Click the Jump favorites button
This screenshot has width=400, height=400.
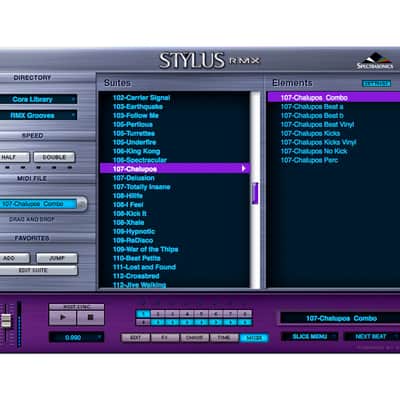[57, 258]
